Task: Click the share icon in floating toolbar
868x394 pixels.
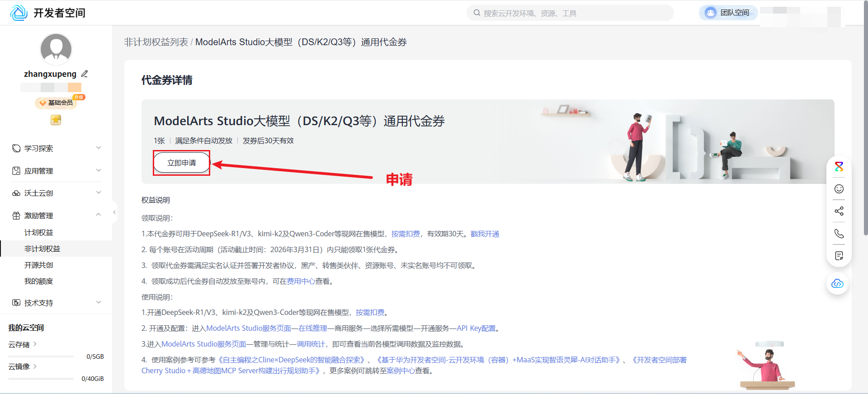Action: pos(839,211)
